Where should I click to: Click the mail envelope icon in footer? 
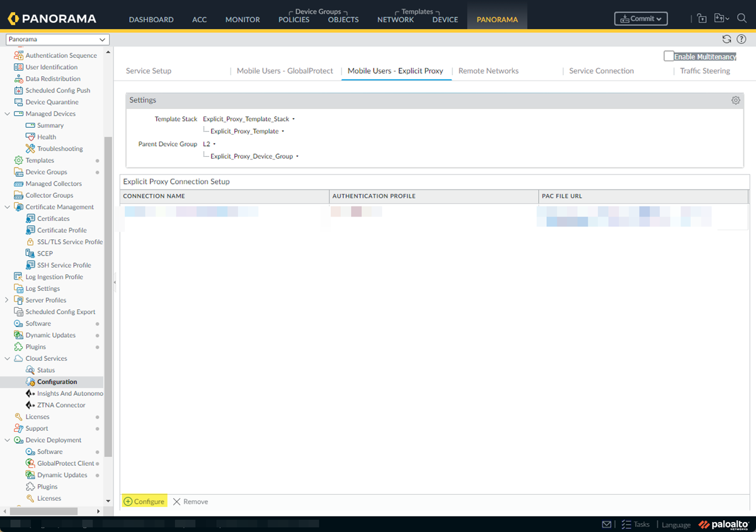coord(607,524)
